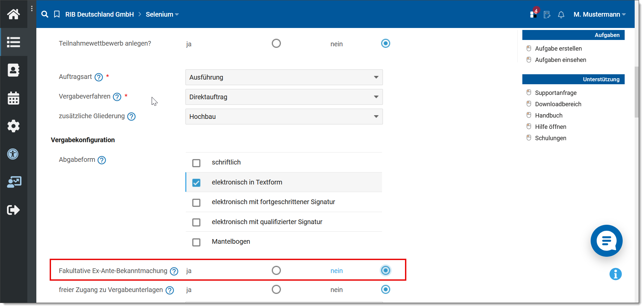Viewport: 644px width, 308px height.
Task: Open help for Fakultative Ex-Ante-Bekanntmachung
Action: pyautogui.click(x=174, y=271)
